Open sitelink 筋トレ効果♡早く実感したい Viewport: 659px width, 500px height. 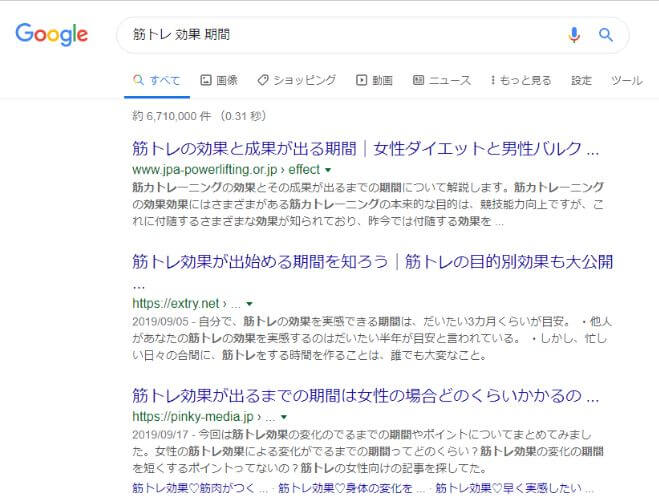click(x=514, y=488)
